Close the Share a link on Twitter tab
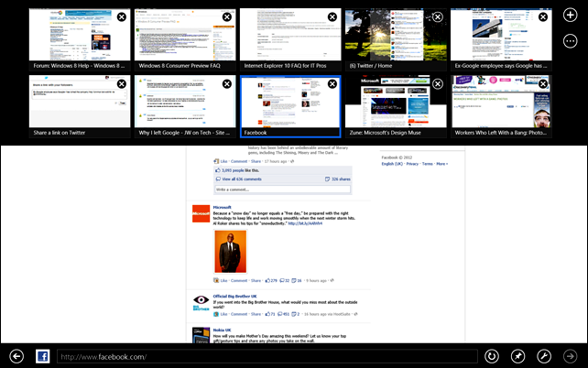This screenshot has width=588, height=368. coord(122,84)
